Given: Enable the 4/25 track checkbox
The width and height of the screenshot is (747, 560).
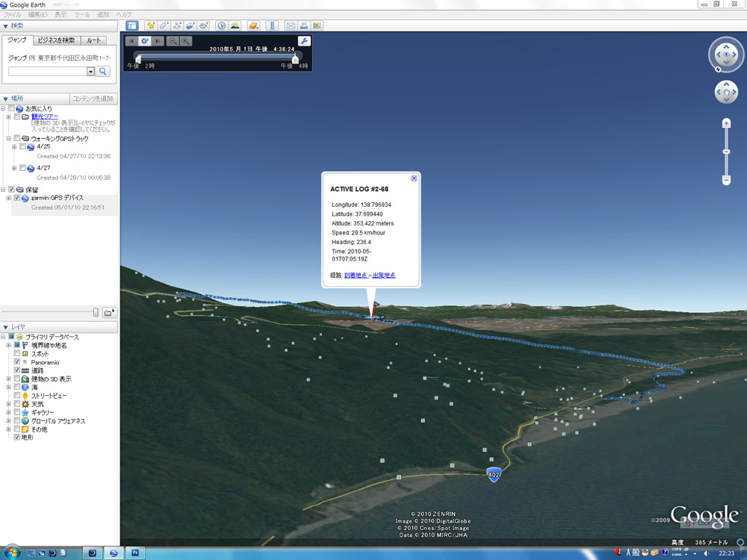Looking at the screenshot, I should point(22,146).
